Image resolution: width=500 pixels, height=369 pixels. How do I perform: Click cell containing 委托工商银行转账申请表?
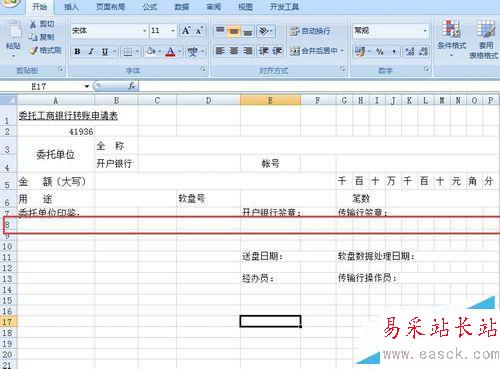[x=56, y=115]
